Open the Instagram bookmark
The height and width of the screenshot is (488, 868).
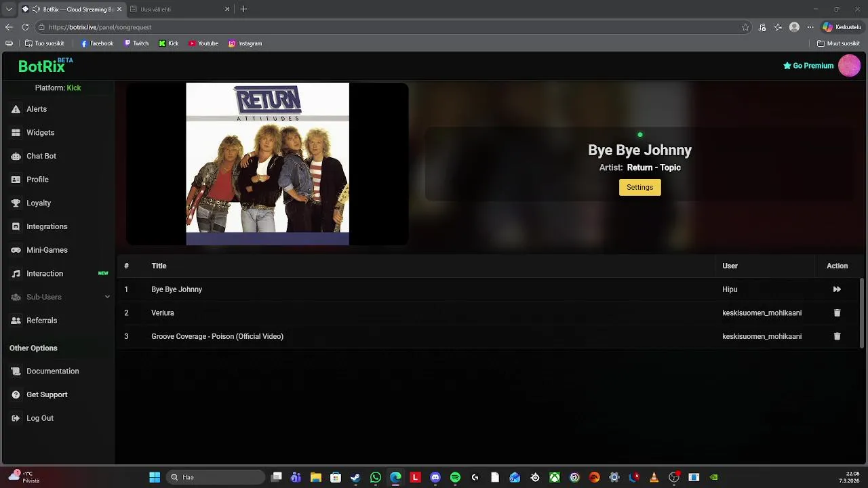[245, 43]
